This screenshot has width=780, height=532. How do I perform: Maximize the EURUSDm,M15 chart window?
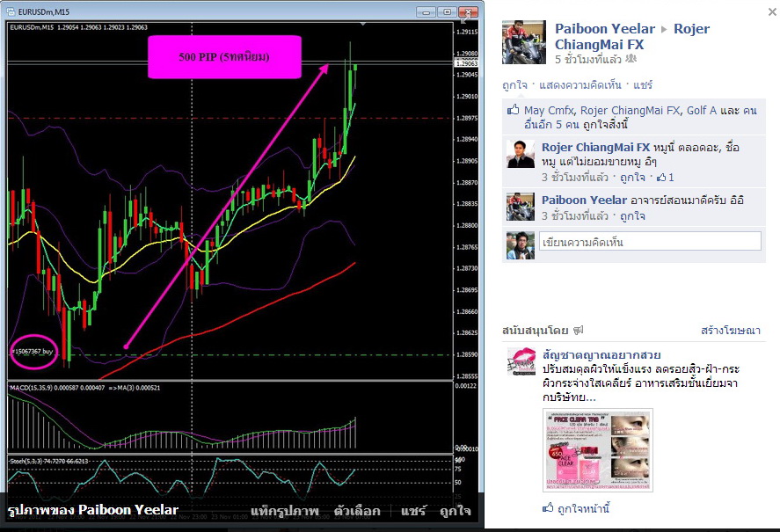coord(448,12)
